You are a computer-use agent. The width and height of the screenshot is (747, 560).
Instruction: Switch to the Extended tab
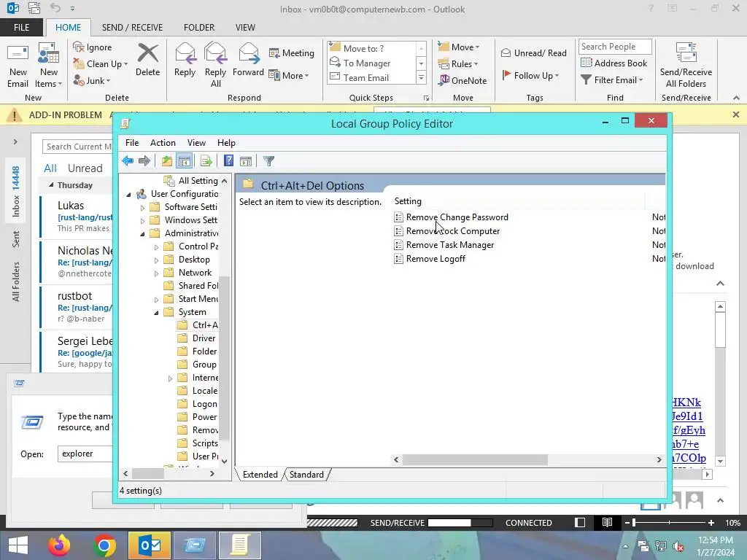[x=260, y=475]
